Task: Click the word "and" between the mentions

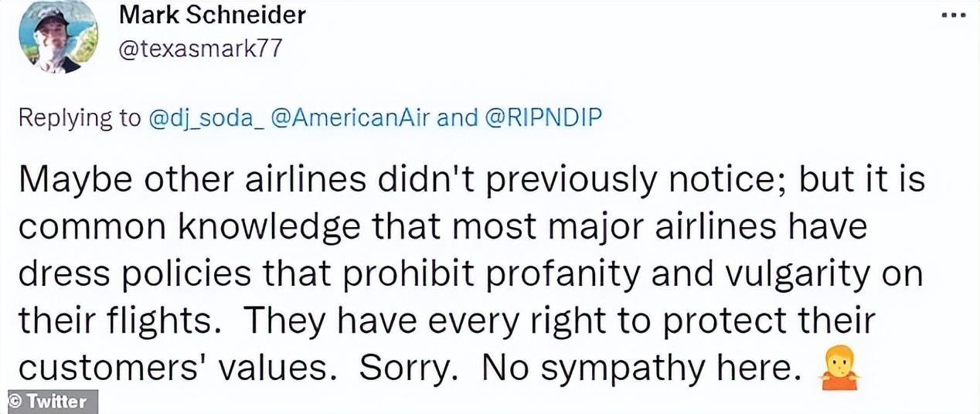Action: 458,118
